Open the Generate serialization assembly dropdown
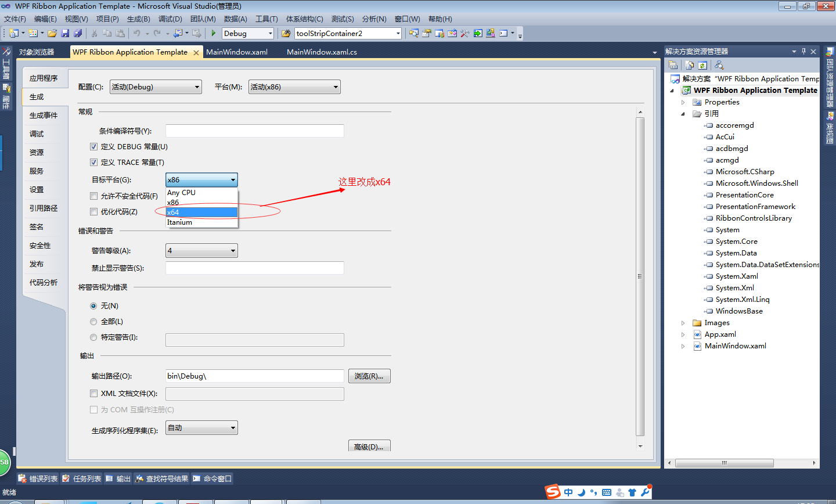This screenshot has height=504, width=836. click(201, 428)
